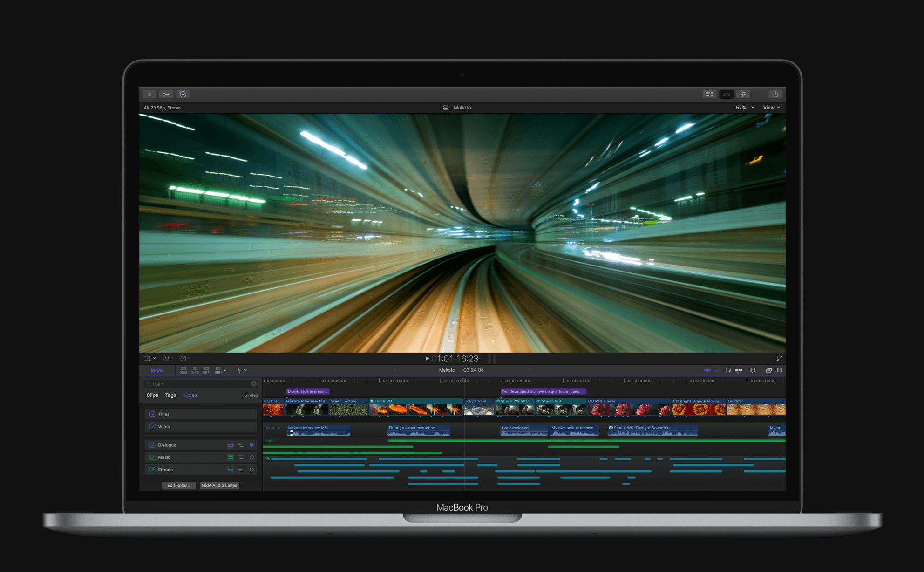Viewport: 924px width, 572px height.
Task: Uncheck the Music role checkbox
Action: [x=152, y=457]
